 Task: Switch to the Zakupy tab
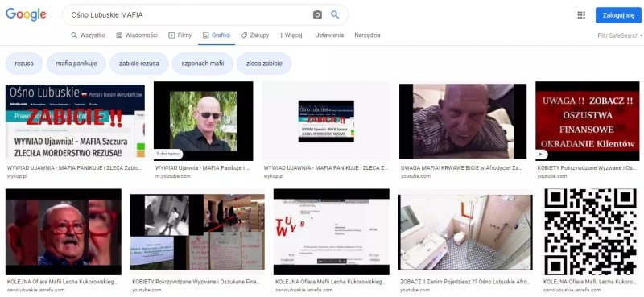[255, 35]
